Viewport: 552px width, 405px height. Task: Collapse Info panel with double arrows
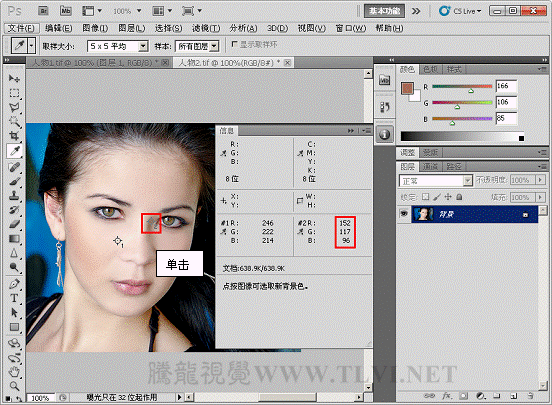pyautogui.click(x=351, y=131)
